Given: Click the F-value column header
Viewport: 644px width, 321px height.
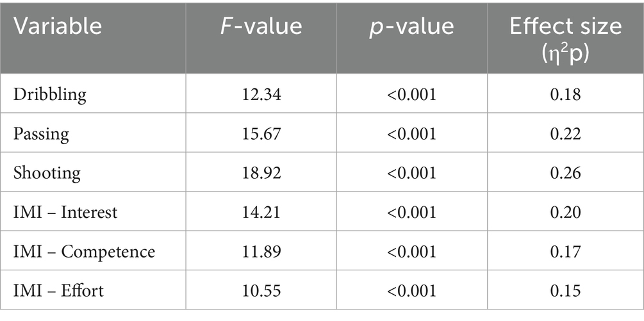Looking at the screenshot, I should [x=261, y=26].
